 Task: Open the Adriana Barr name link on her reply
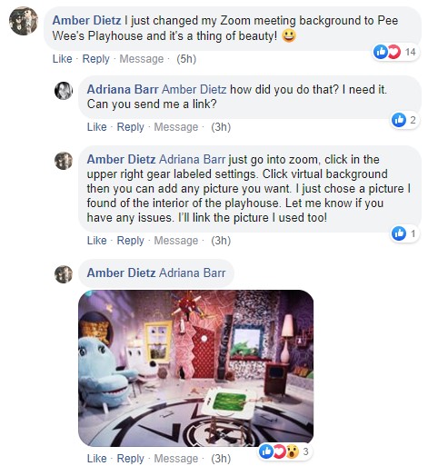[x=123, y=89]
